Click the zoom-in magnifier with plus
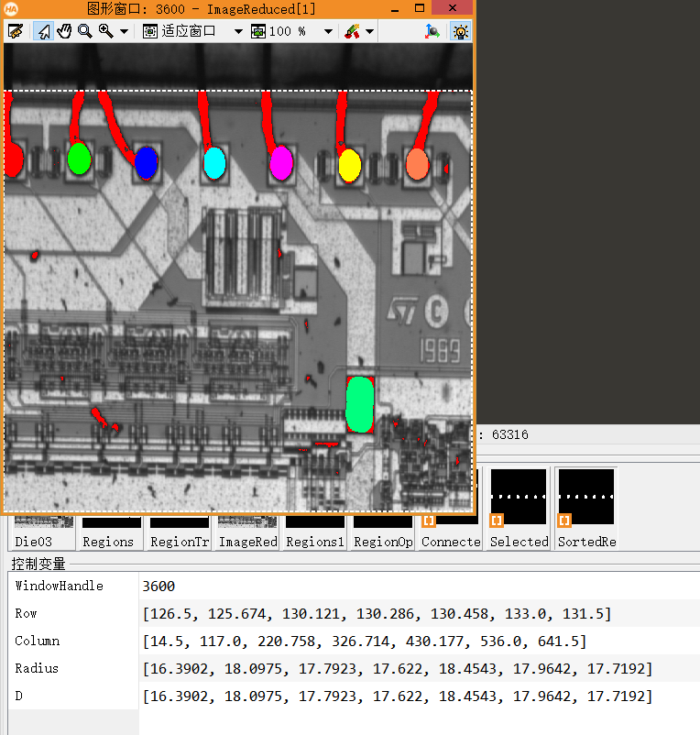700x735 pixels. click(x=106, y=31)
